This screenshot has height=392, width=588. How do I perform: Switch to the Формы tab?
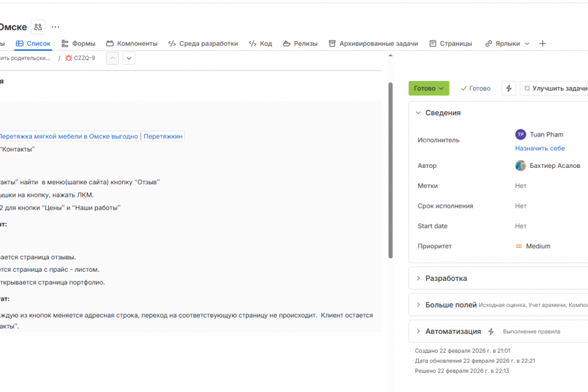pos(78,44)
